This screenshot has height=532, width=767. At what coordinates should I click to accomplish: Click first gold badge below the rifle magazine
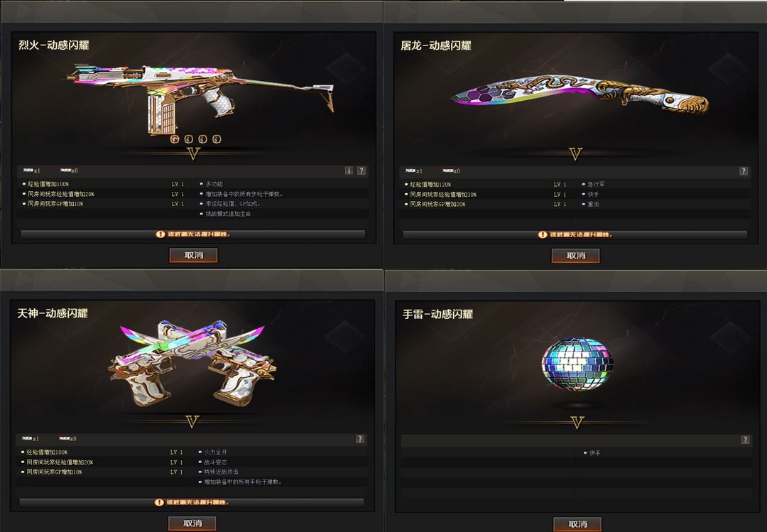pyautogui.click(x=175, y=139)
